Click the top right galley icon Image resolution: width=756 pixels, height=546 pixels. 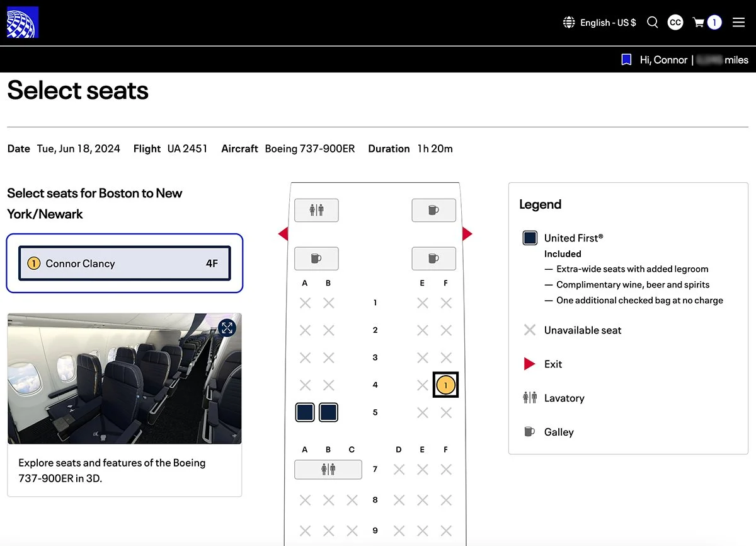pos(433,210)
